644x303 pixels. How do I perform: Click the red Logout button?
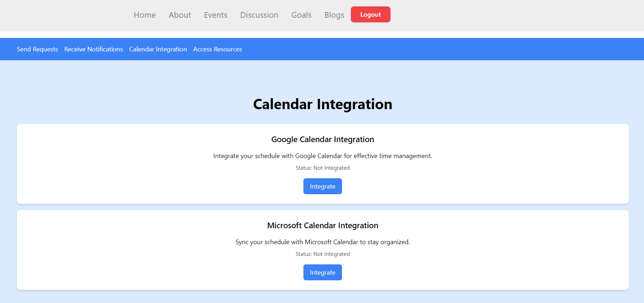click(371, 15)
